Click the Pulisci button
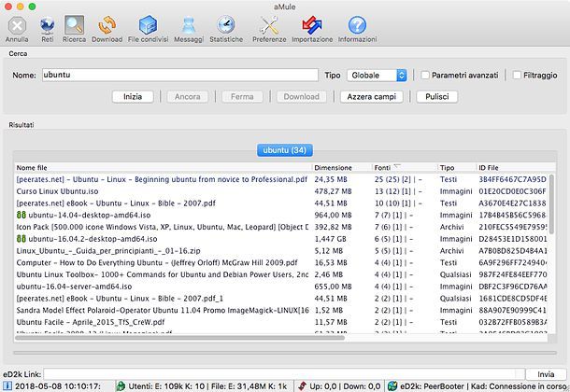570x392 pixels. point(436,96)
